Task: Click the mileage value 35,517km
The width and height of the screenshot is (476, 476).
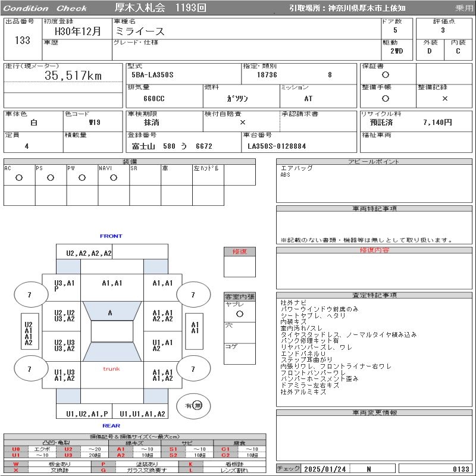Action: point(74,76)
